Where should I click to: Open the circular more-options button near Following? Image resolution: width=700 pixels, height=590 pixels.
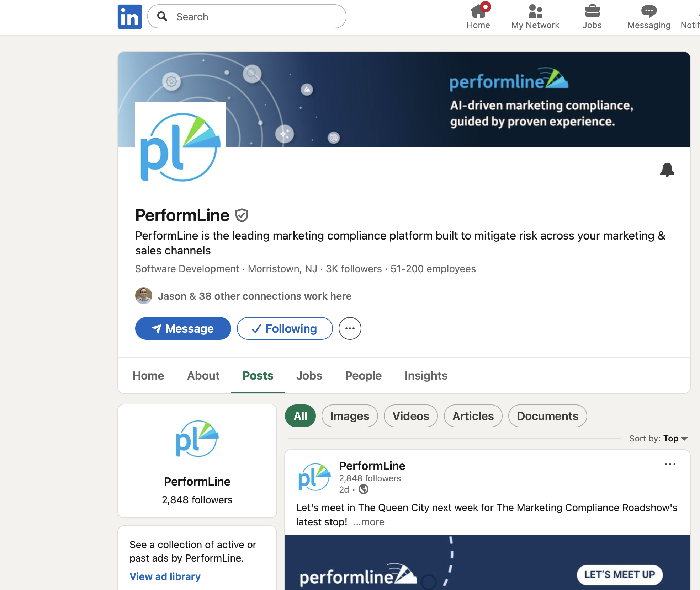point(350,328)
